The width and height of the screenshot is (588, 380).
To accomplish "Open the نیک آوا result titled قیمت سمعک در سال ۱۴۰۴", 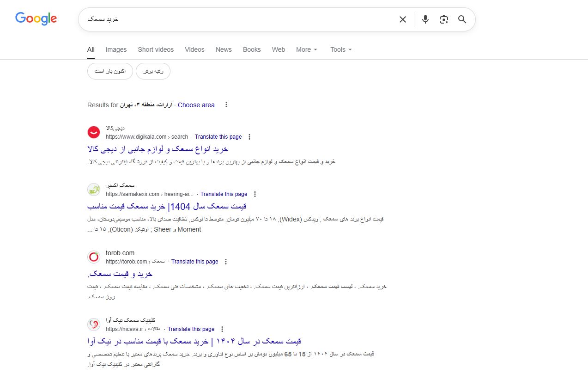I will 194,341.
